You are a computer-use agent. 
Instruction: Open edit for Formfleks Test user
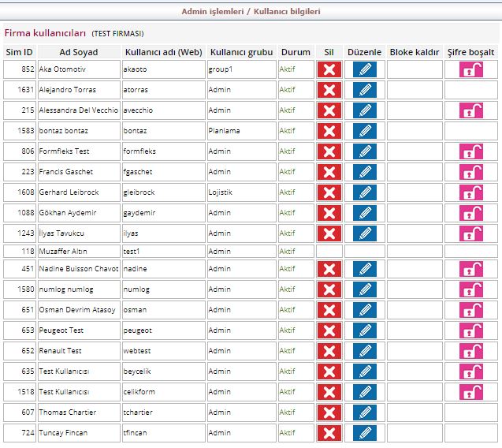(364, 151)
